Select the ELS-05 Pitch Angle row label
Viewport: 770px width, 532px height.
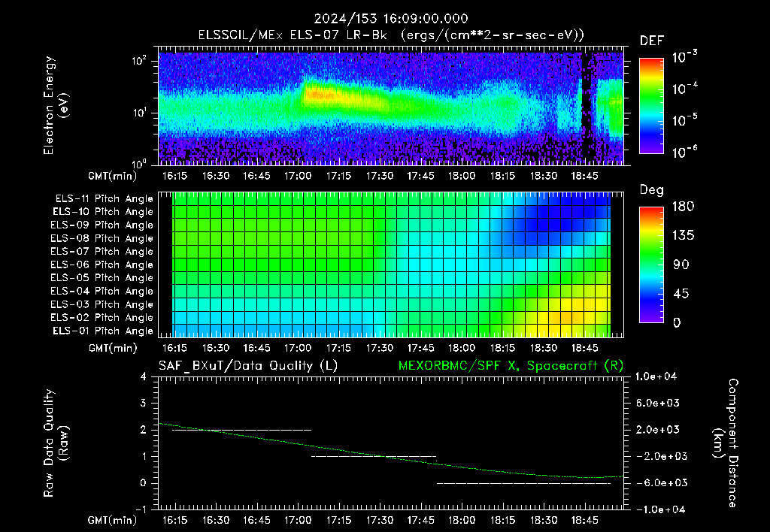102,278
